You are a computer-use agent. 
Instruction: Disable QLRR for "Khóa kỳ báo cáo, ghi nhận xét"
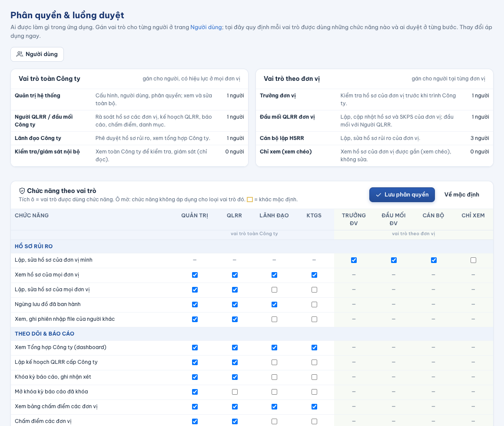(235, 377)
